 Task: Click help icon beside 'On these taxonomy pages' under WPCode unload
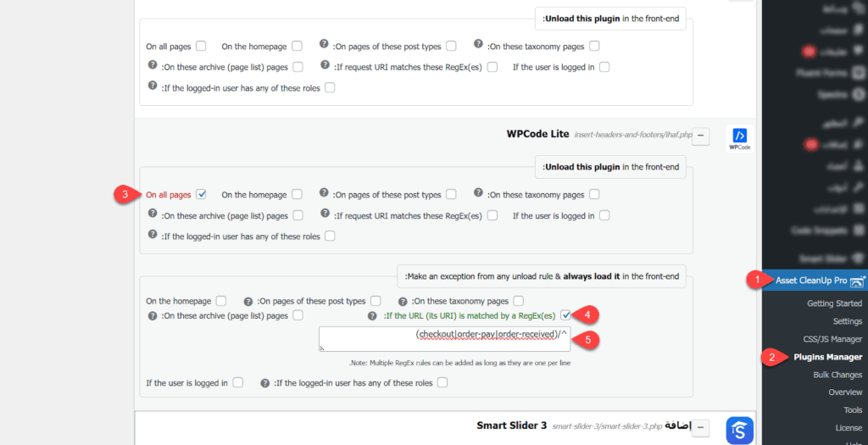click(479, 193)
